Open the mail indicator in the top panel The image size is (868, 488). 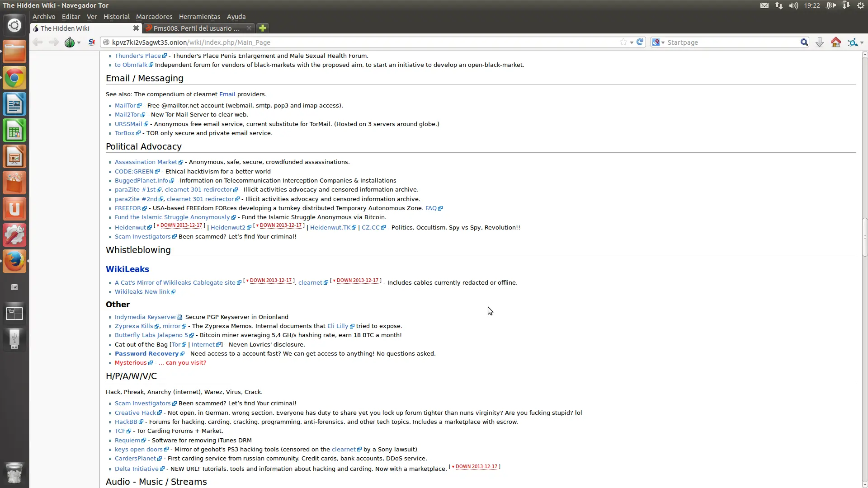tap(764, 5)
